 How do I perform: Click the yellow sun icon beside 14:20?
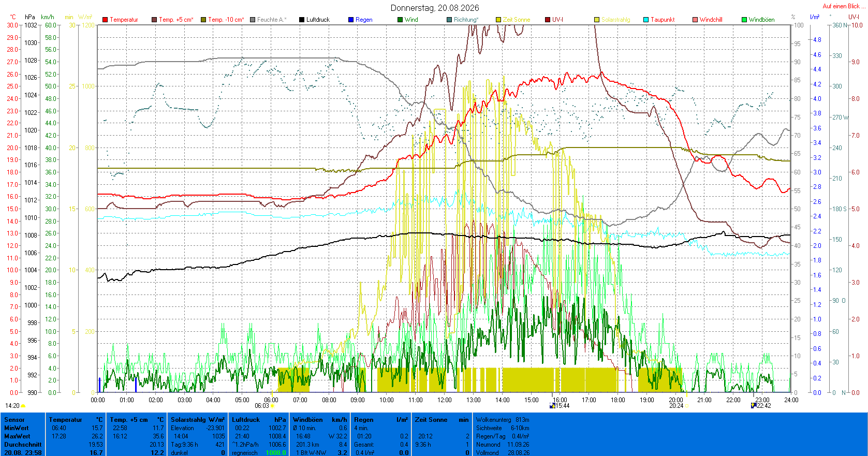(x=23, y=406)
